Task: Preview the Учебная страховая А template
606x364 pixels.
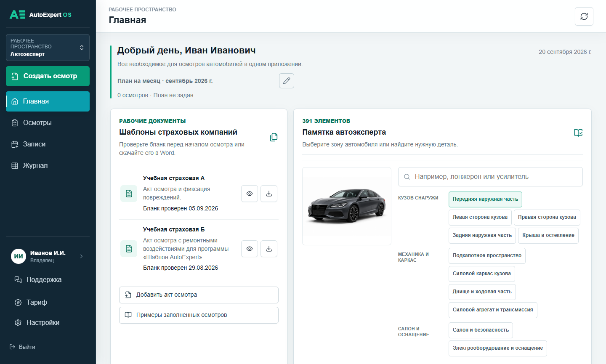Action: [x=250, y=194]
